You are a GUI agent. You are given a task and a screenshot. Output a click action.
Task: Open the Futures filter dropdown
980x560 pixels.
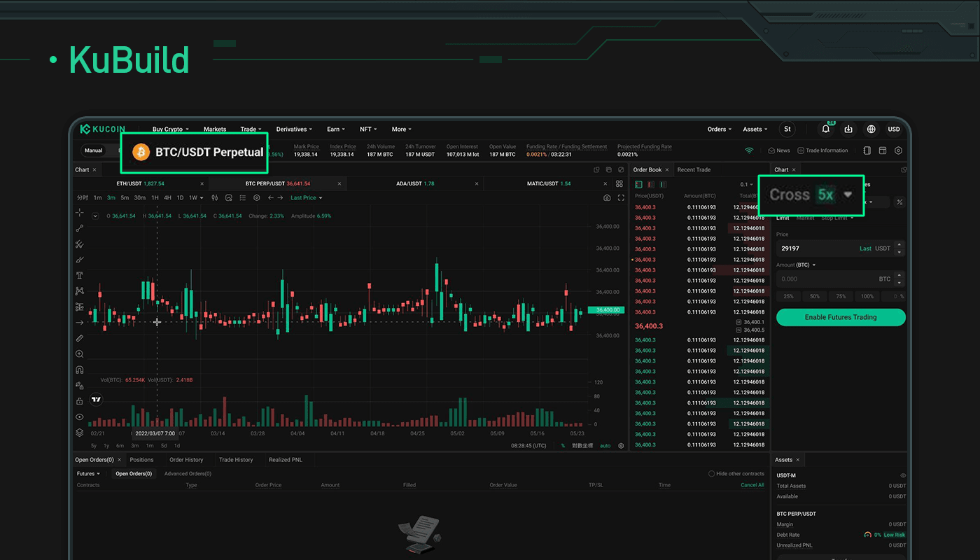point(88,474)
